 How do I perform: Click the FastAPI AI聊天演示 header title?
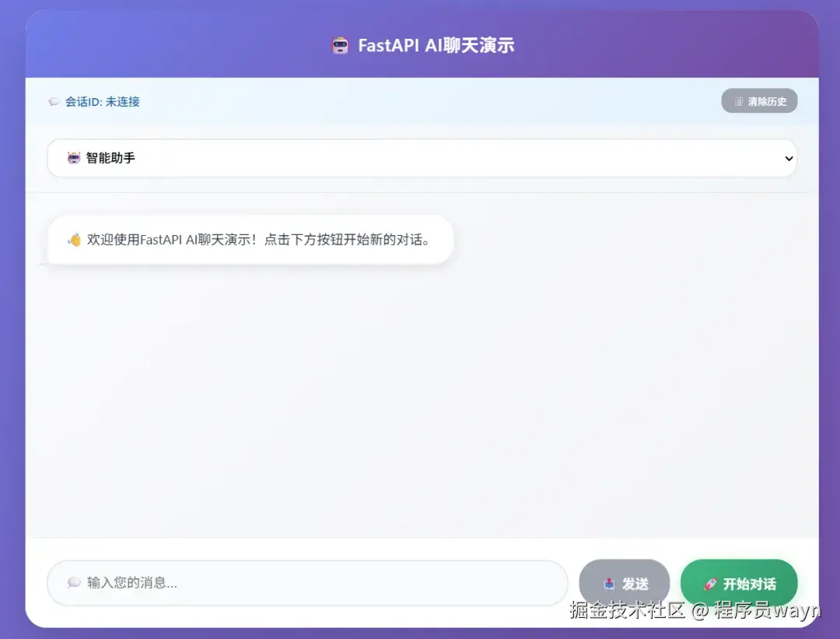(436, 45)
